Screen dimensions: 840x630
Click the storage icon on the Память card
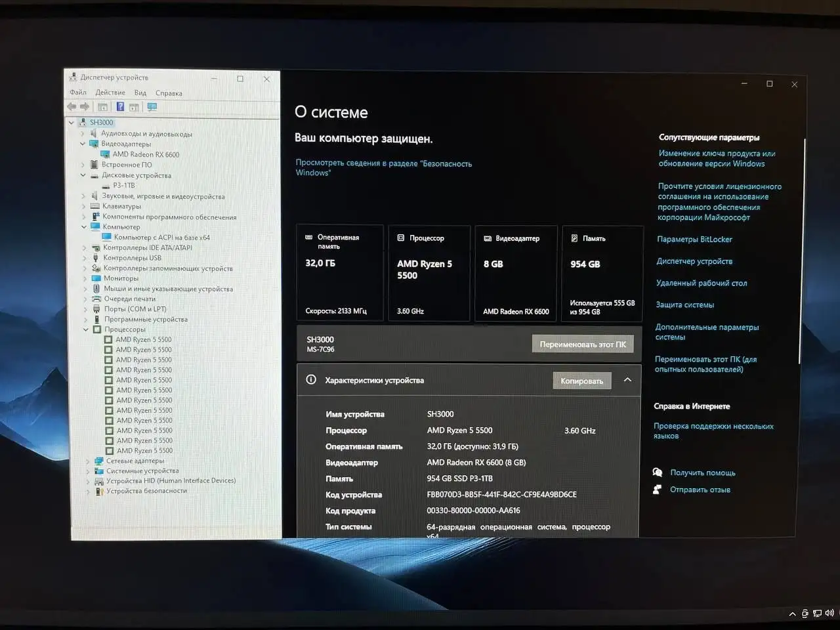pos(574,238)
